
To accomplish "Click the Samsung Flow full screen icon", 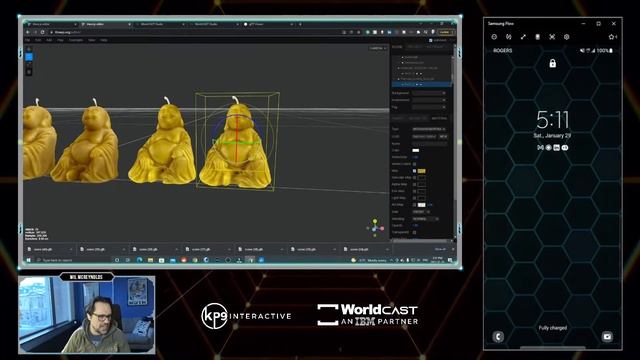I will [523, 37].
